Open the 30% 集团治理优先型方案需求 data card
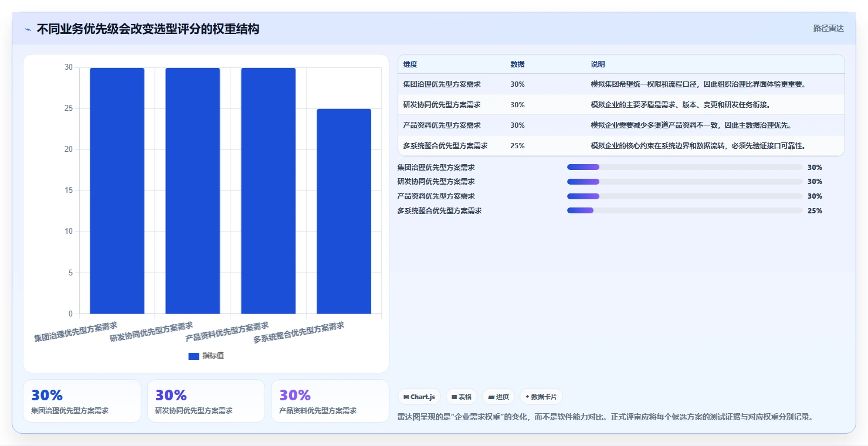 (x=82, y=401)
